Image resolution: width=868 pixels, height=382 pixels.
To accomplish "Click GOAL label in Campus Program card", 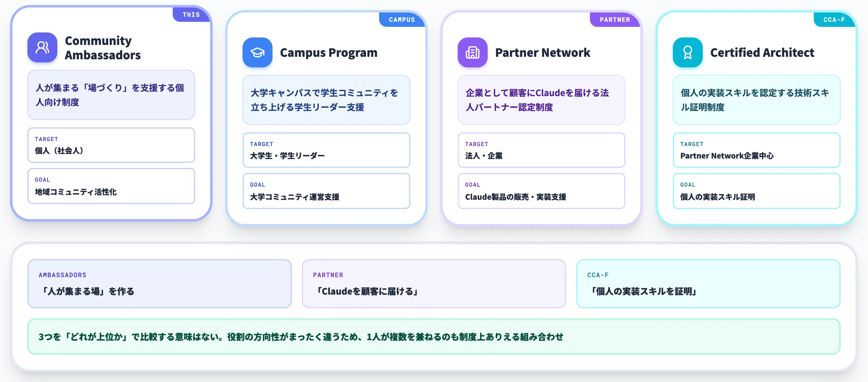I will [x=258, y=184].
